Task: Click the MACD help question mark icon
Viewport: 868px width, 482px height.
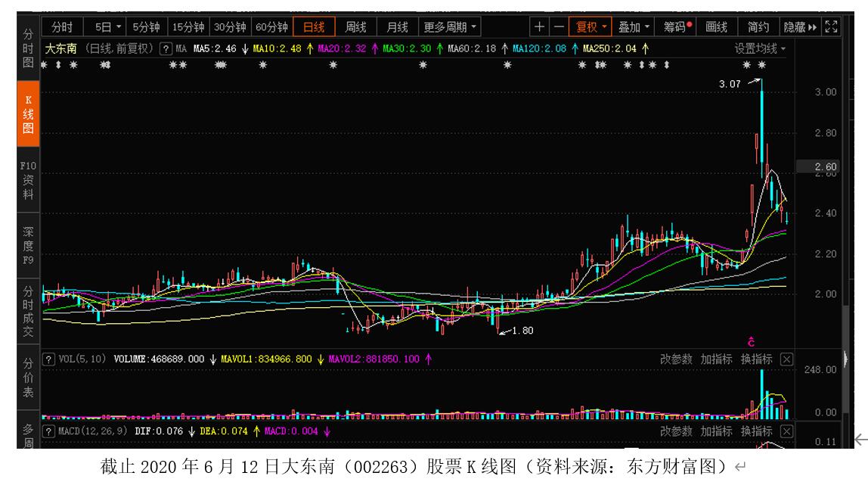Action: point(48,431)
